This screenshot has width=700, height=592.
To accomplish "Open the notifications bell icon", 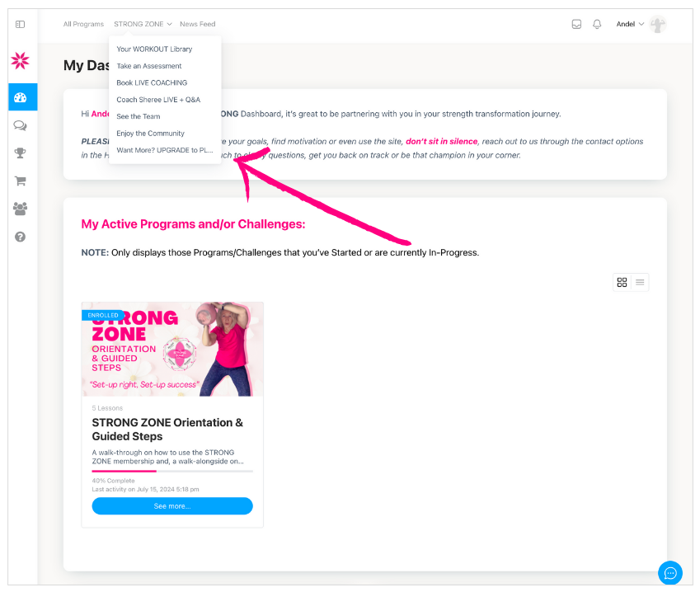I will [x=597, y=24].
